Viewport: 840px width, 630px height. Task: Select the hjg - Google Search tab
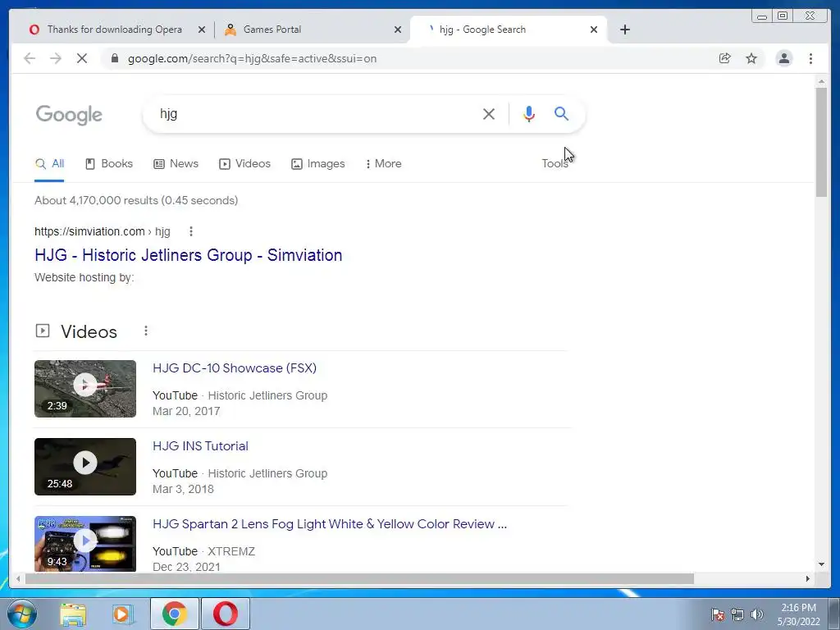point(509,30)
